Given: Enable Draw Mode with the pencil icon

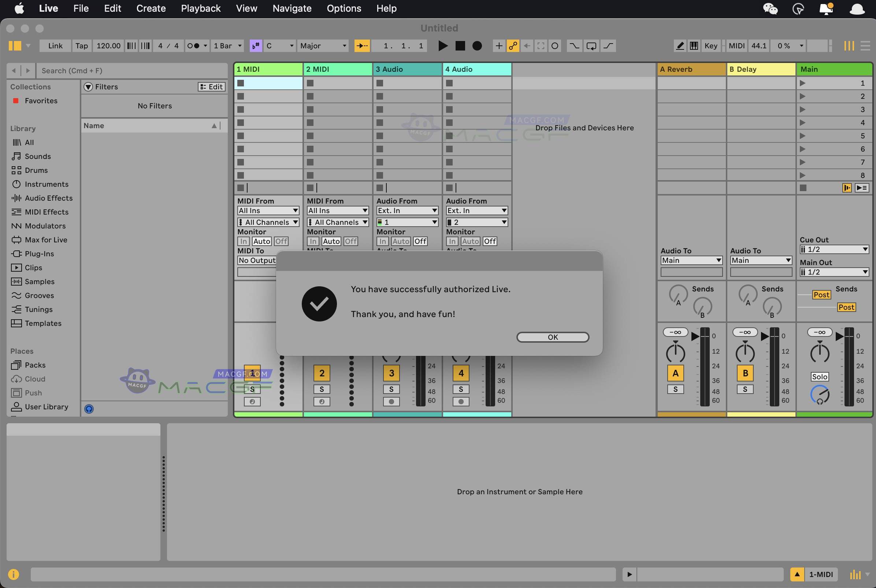Looking at the screenshot, I should [x=679, y=46].
